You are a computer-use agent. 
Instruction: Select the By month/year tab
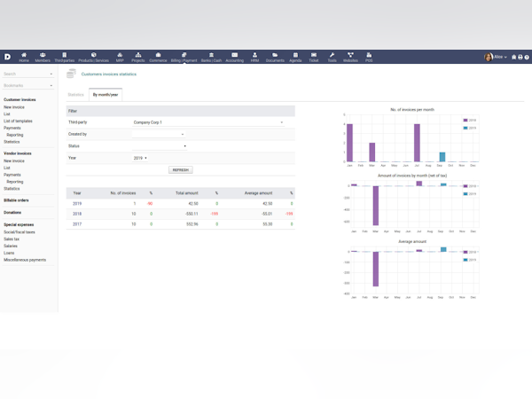coord(106,95)
